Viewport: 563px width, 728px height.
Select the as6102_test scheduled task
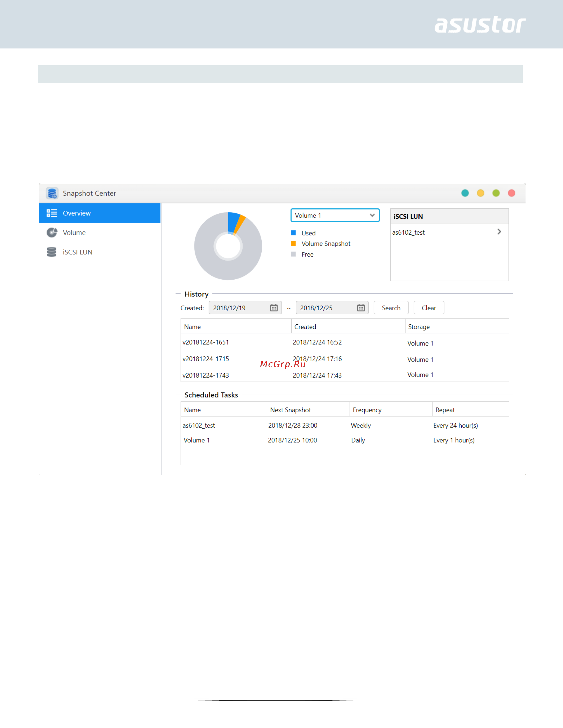pyautogui.click(x=345, y=425)
